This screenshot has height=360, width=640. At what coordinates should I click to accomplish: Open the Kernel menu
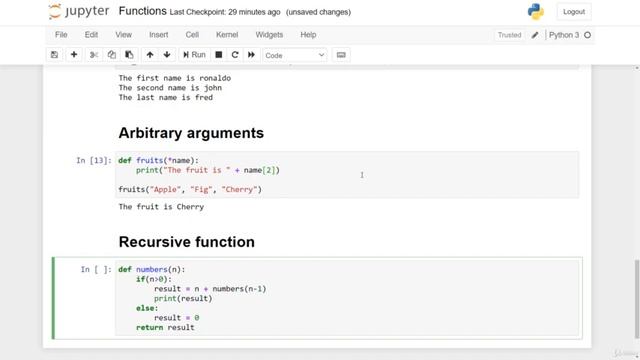227,35
